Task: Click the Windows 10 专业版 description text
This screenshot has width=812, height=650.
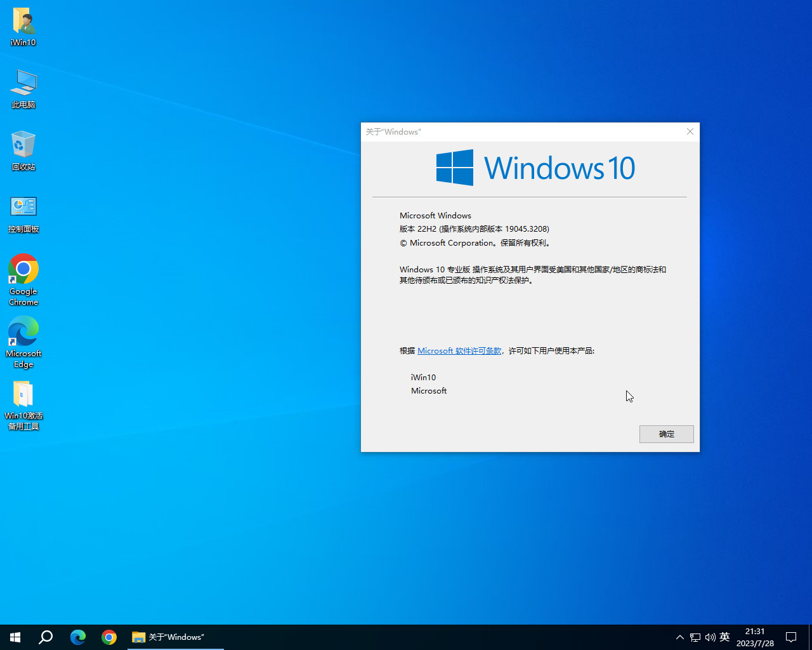Action: click(x=533, y=275)
